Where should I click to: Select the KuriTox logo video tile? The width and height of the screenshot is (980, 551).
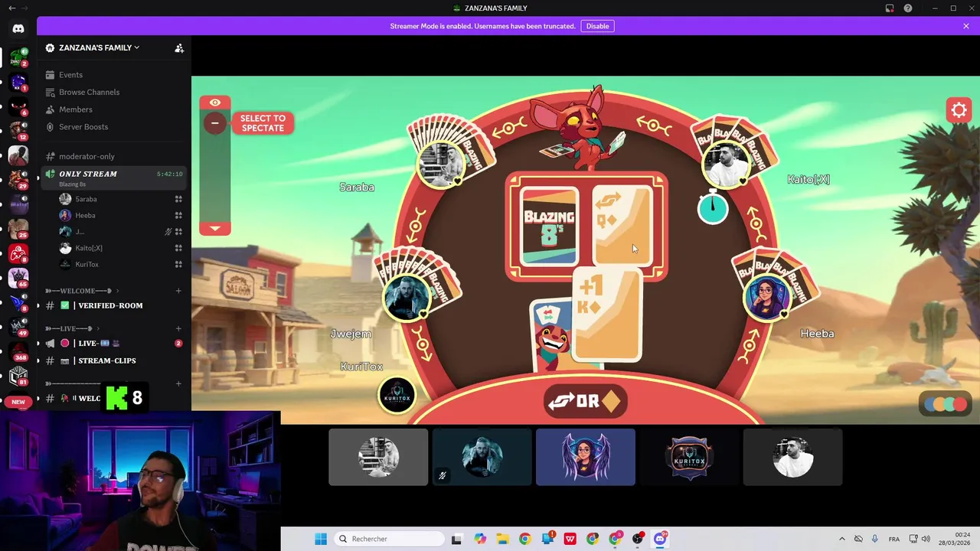[689, 458]
